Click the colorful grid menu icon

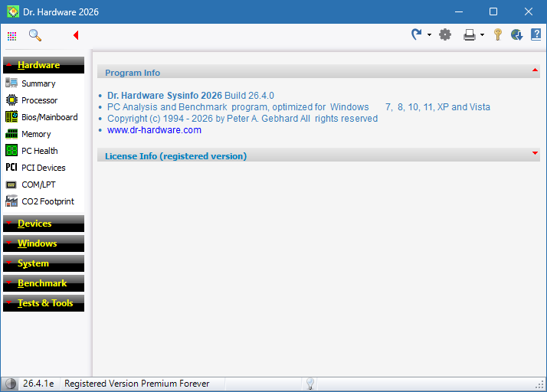(x=11, y=35)
